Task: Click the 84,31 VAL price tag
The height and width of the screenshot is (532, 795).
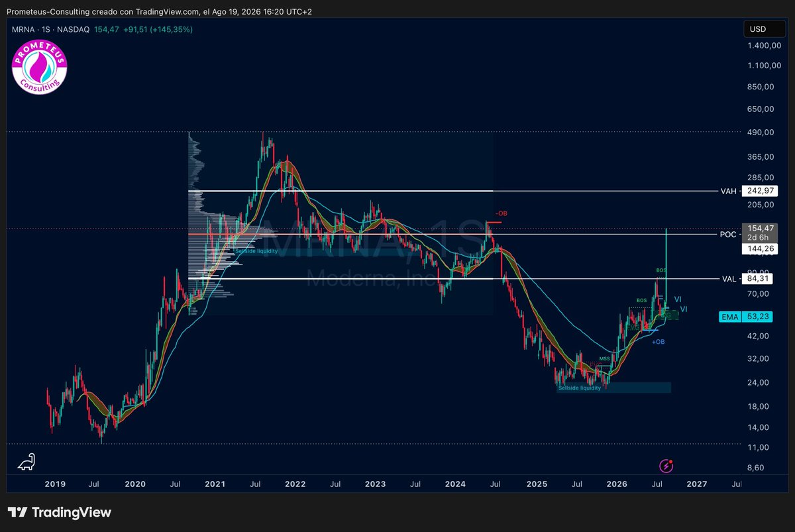Action: pyautogui.click(x=759, y=279)
